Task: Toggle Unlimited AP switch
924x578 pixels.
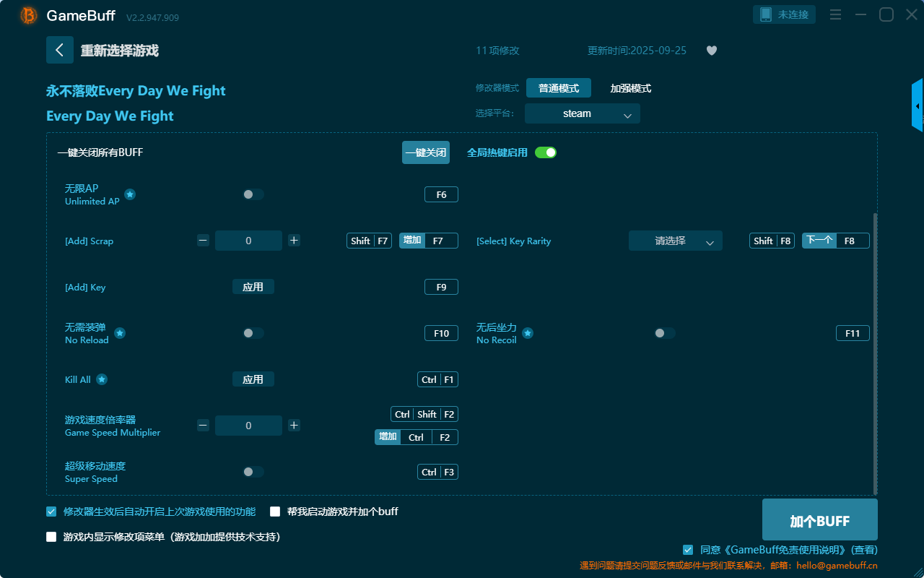Action: click(253, 194)
